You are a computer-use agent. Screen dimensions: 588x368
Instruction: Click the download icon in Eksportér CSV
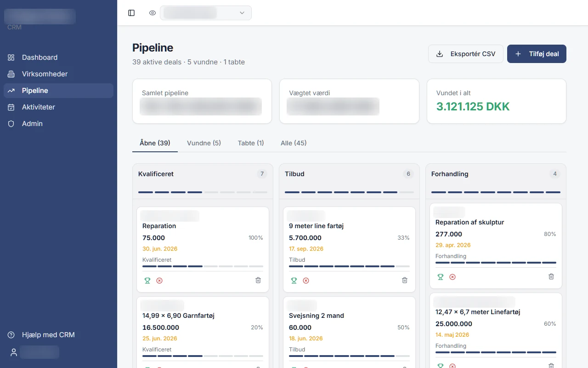[440, 54]
